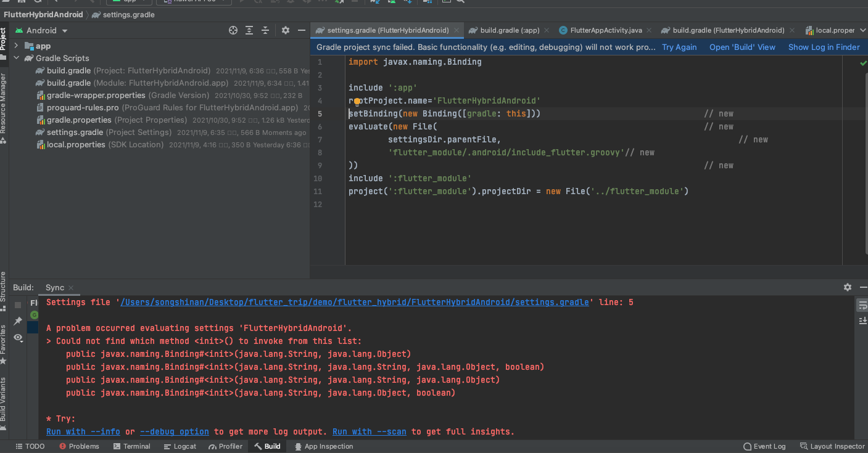This screenshot has height=453, width=868.
Task: Click line number 10 in gutter
Action: point(318,179)
